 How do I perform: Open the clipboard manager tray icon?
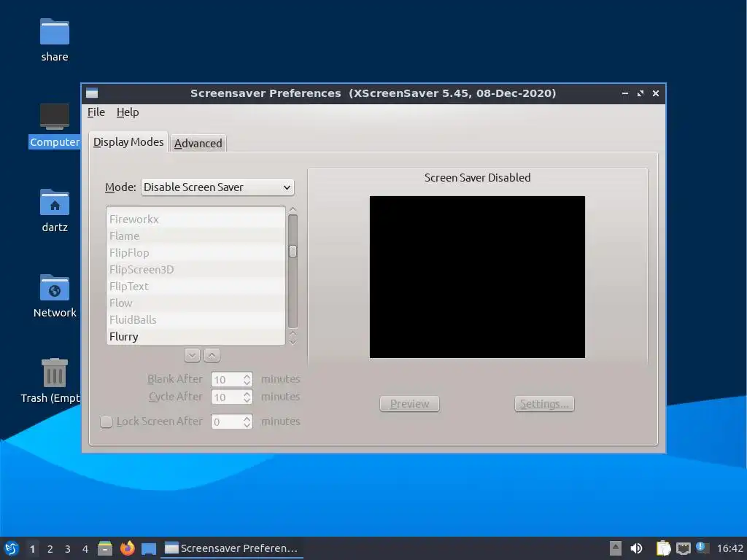[663, 548]
